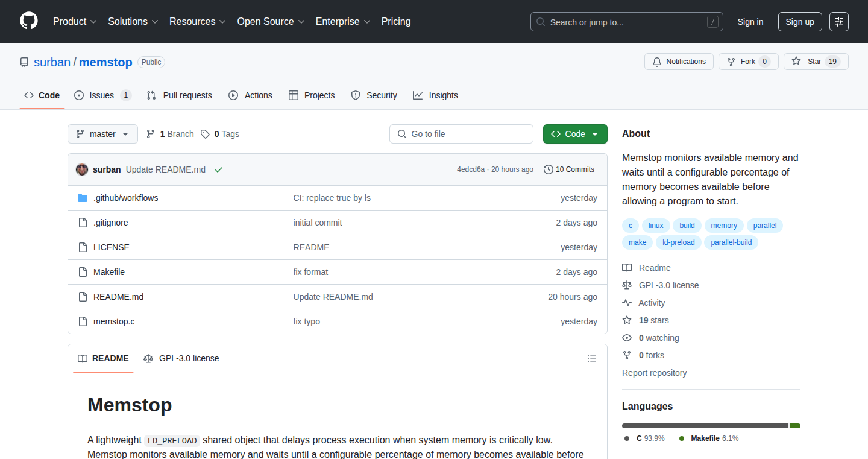Click the C 93.9% language link
The width and height of the screenshot is (868, 459).
646,438
